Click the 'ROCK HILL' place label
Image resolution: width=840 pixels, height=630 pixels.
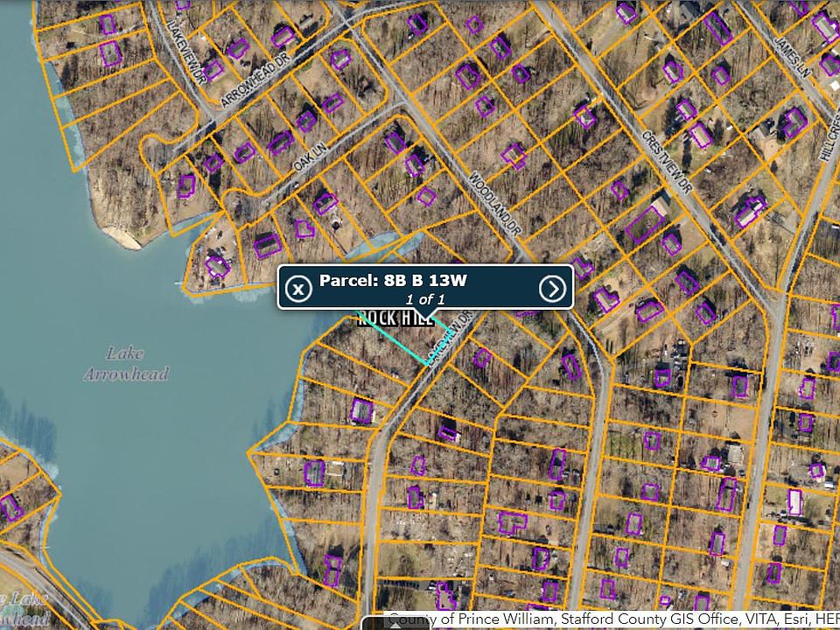click(x=395, y=318)
